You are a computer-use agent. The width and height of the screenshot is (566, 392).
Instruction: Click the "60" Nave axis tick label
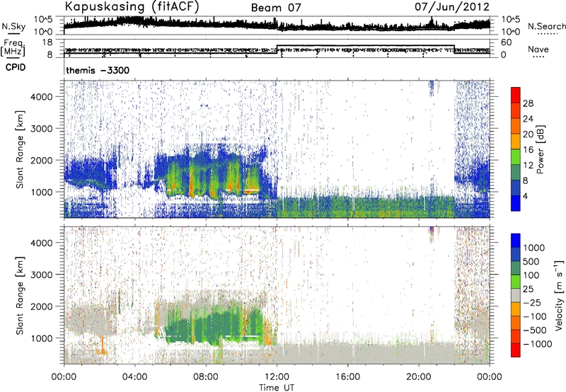pyautogui.click(x=506, y=42)
